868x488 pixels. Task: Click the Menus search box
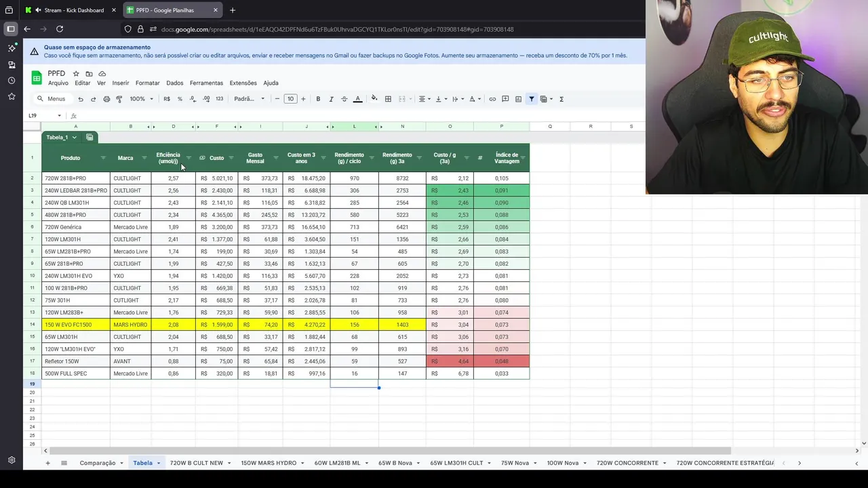click(52, 99)
